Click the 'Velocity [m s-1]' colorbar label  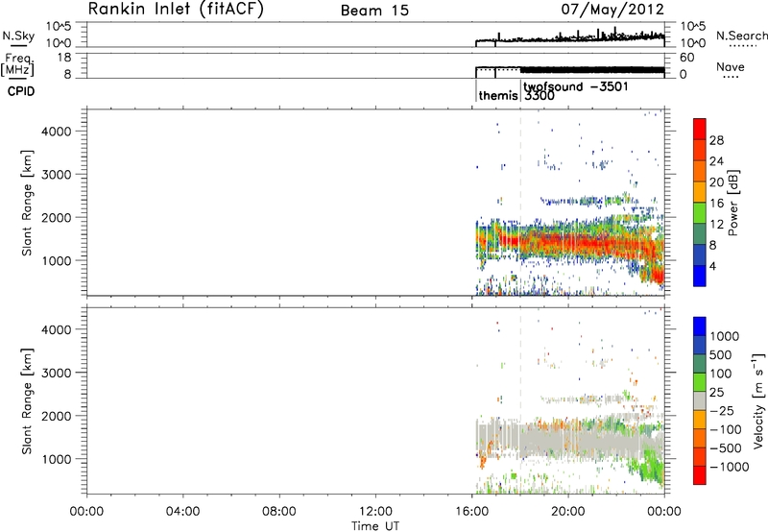coord(758,400)
